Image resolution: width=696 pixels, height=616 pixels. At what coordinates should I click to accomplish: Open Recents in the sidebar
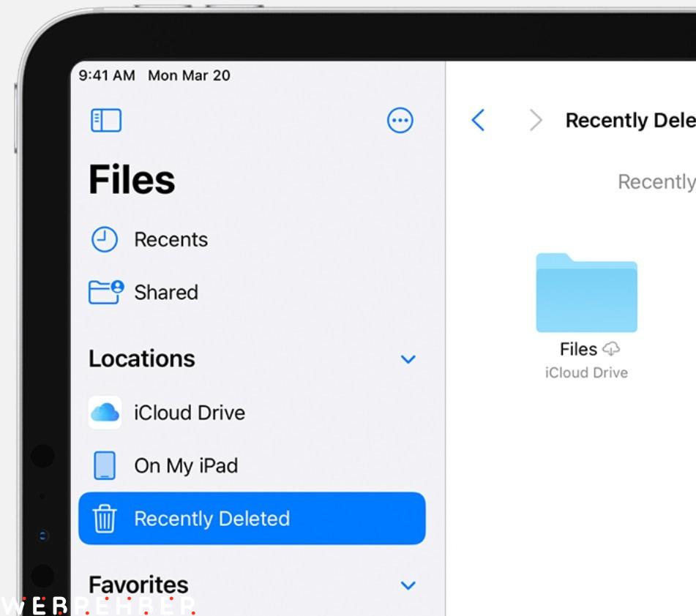252,239
